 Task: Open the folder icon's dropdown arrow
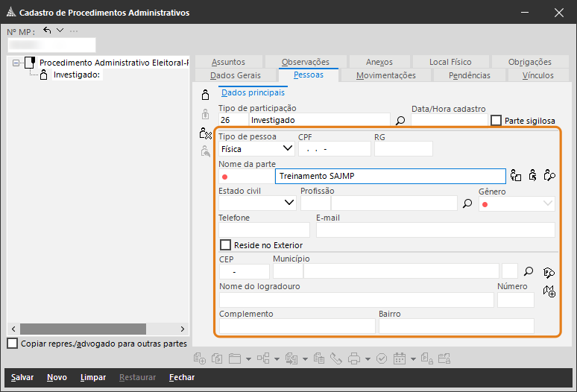click(248, 359)
